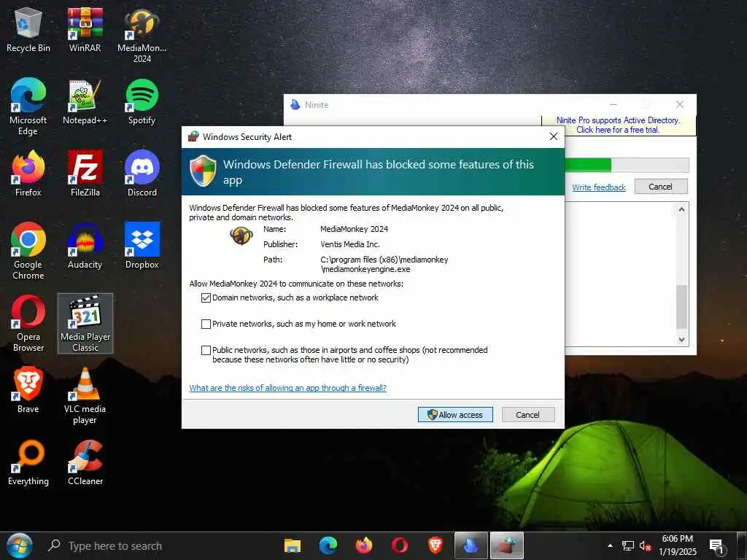
Task: Select the Brave desktop shortcut
Action: click(28, 391)
